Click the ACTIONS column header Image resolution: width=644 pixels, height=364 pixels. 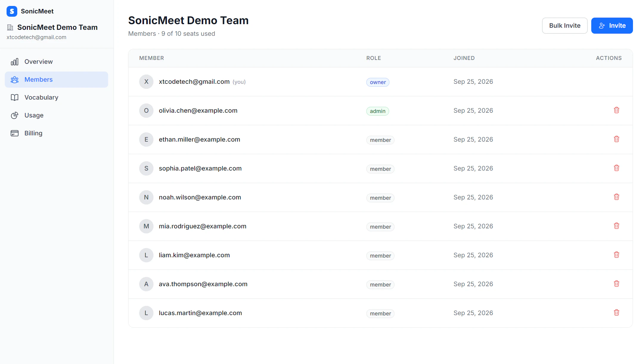pos(609,58)
